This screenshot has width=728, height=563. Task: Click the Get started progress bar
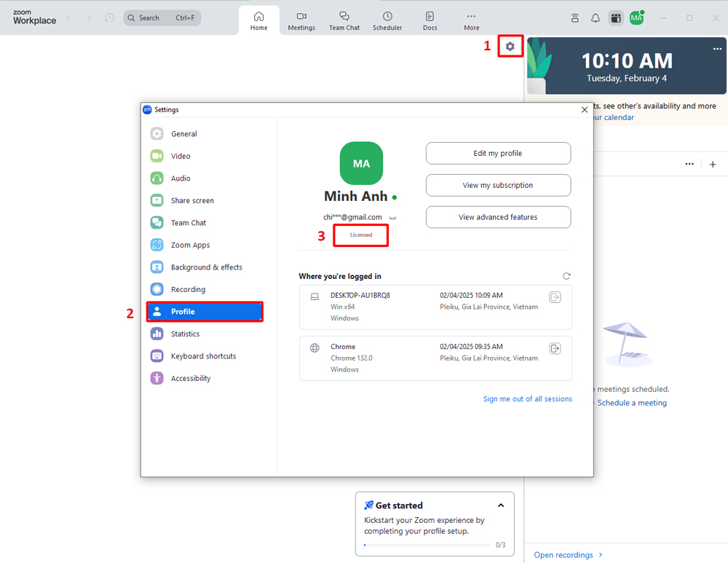tap(427, 545)
